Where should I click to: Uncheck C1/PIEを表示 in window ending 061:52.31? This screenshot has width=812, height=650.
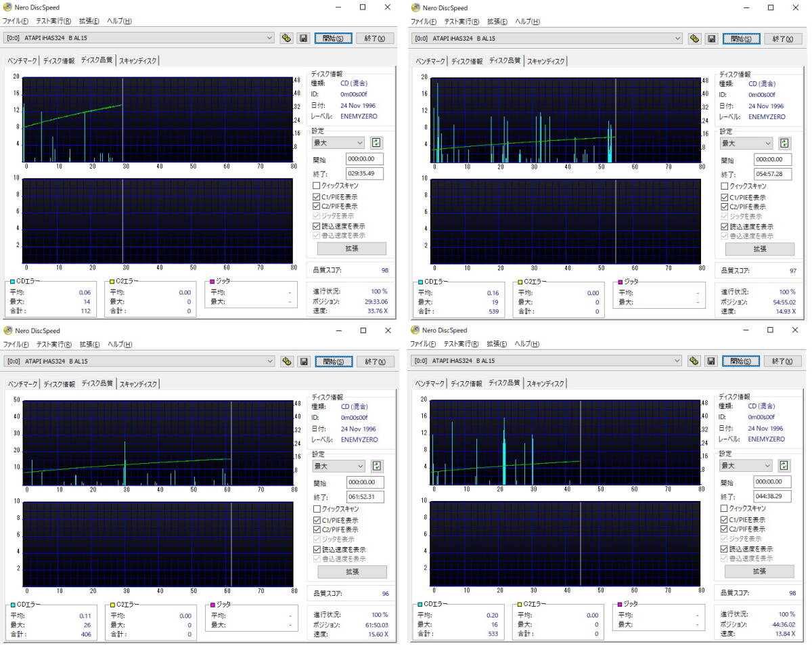316,520
